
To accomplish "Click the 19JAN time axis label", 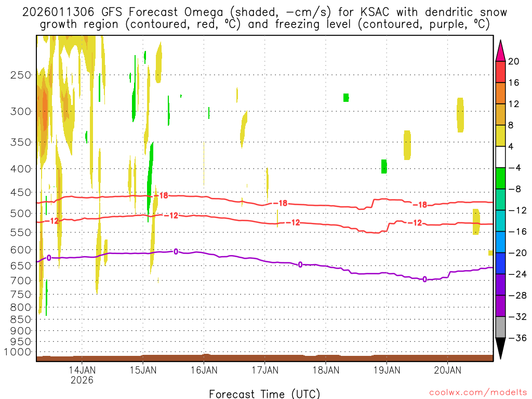I will pyautogui.click(x=387, y=370).
